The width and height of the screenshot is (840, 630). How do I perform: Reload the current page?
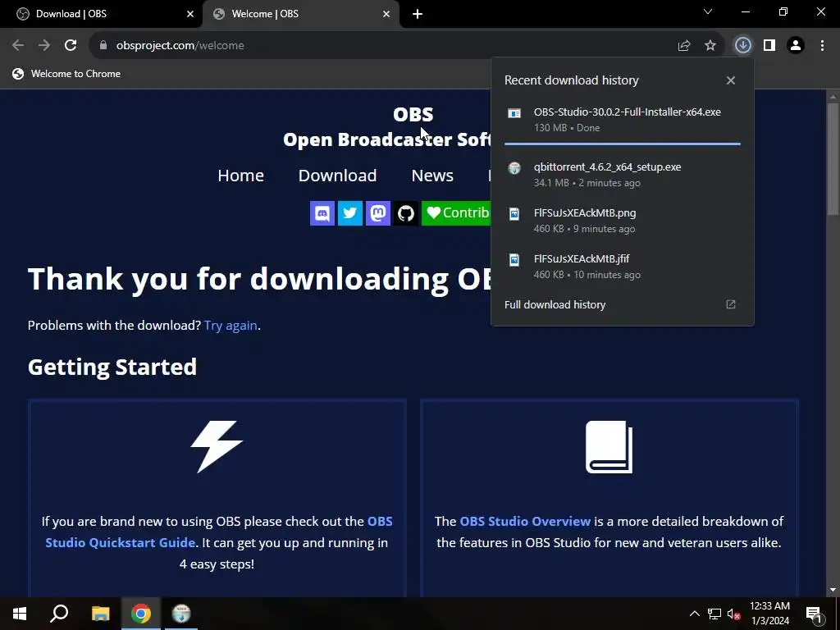(71, 46)
